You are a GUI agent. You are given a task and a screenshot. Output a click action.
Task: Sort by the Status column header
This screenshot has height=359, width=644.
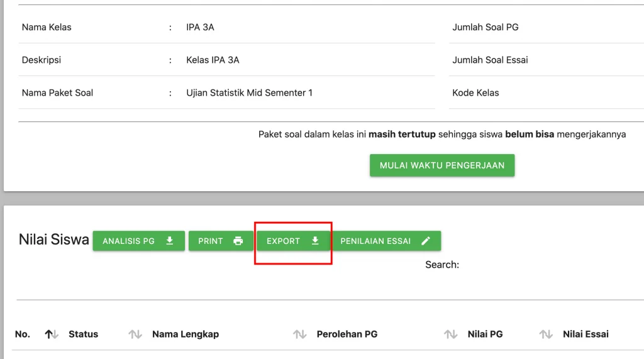pyautogui.click(x=83, y=334)
